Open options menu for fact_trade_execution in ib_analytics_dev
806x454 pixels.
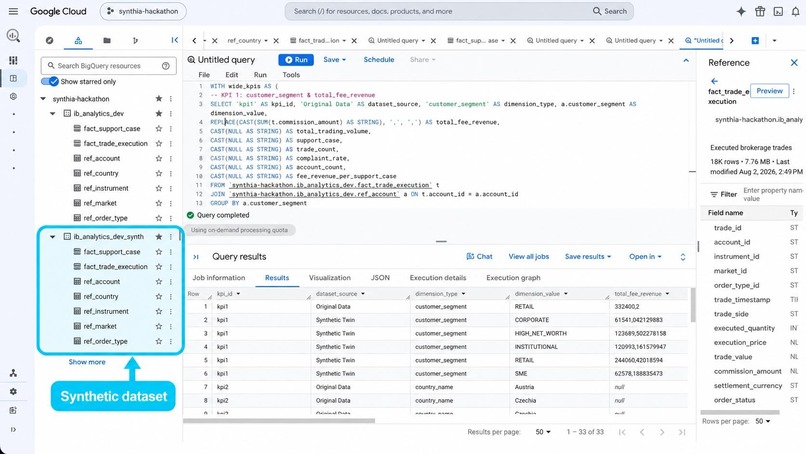(x=171, y=143)
